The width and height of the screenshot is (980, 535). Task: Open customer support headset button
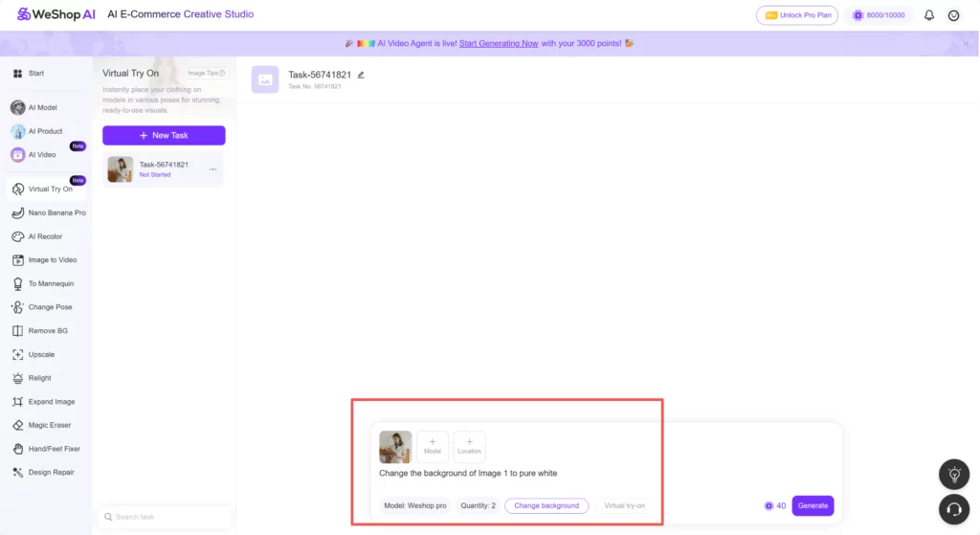pyautogui.click(x=954, y=509)
